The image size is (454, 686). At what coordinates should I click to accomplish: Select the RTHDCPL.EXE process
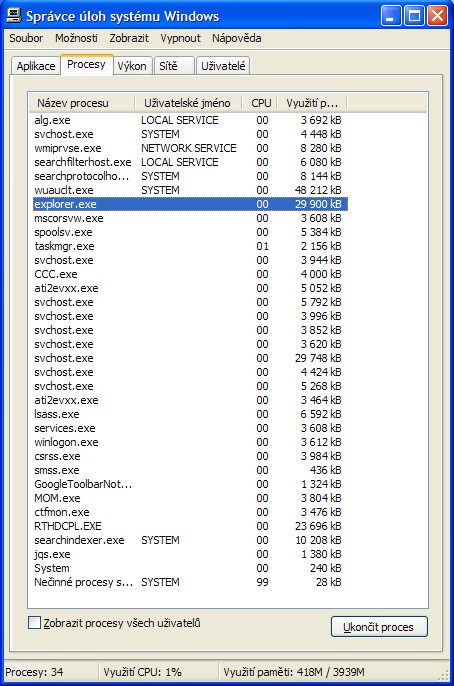(190, 526)
